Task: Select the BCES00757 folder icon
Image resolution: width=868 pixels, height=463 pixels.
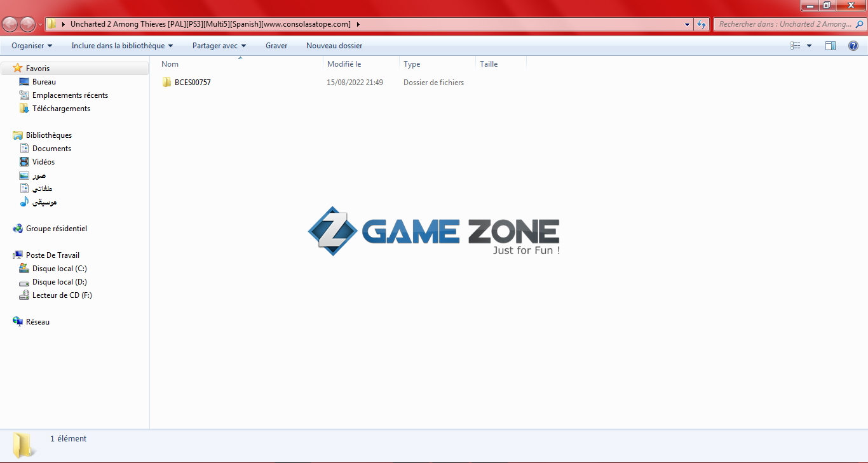Action: coord(167,83)
